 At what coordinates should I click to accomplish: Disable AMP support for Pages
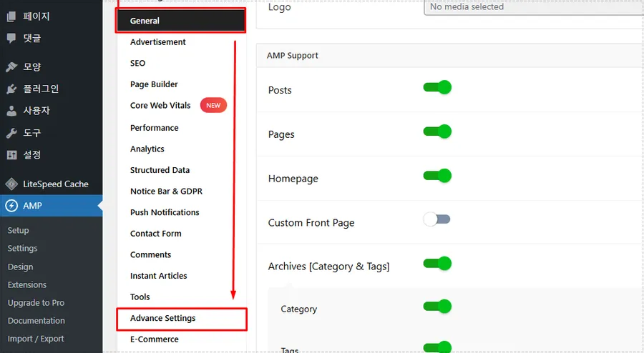click(x=437, y=131)
